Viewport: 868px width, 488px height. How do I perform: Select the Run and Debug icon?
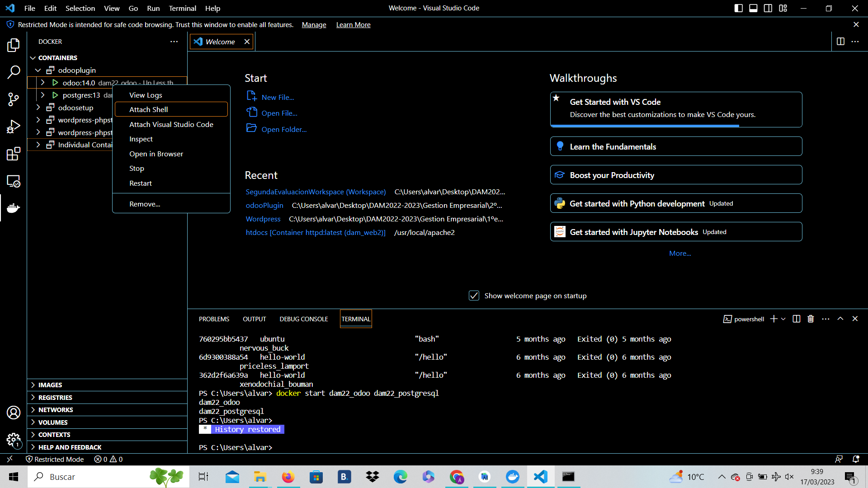click(x=14, y=127)
